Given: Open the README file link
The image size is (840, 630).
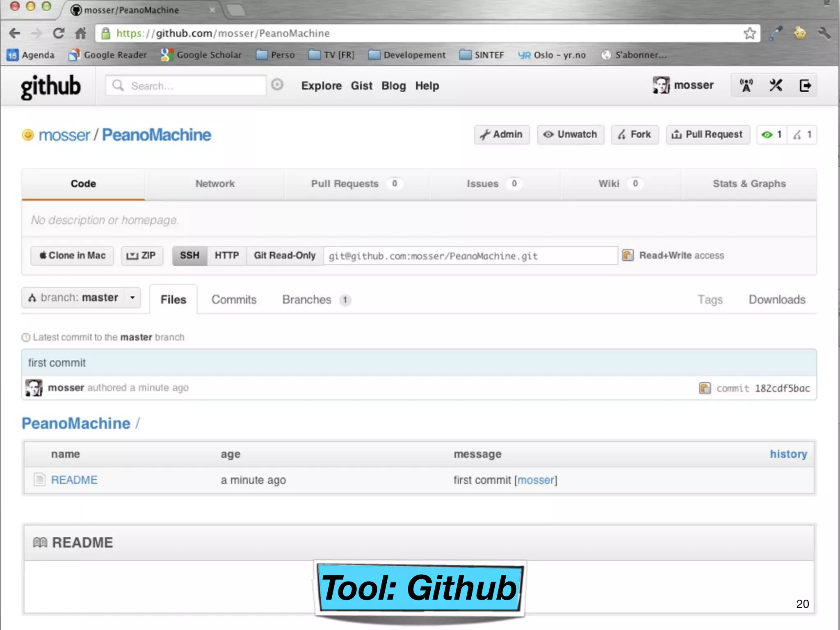Looking at the screenshot, I should click(74, 480).
